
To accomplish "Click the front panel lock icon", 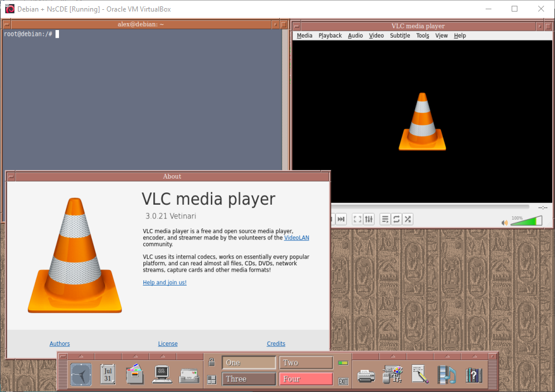I will tap(212, 363).
